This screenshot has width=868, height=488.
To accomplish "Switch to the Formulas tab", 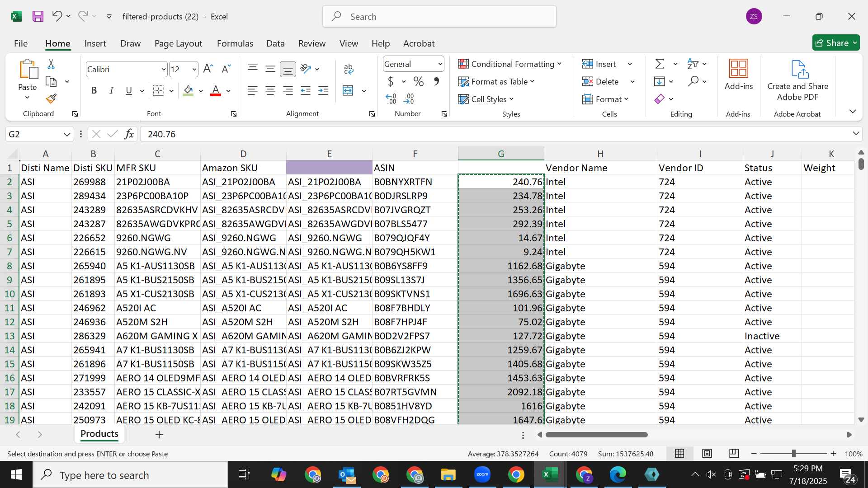I will [235, 43].
